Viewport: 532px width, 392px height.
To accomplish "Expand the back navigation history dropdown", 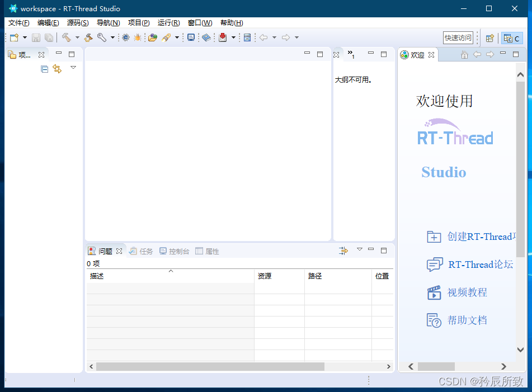I will click(x=275, y=37).
